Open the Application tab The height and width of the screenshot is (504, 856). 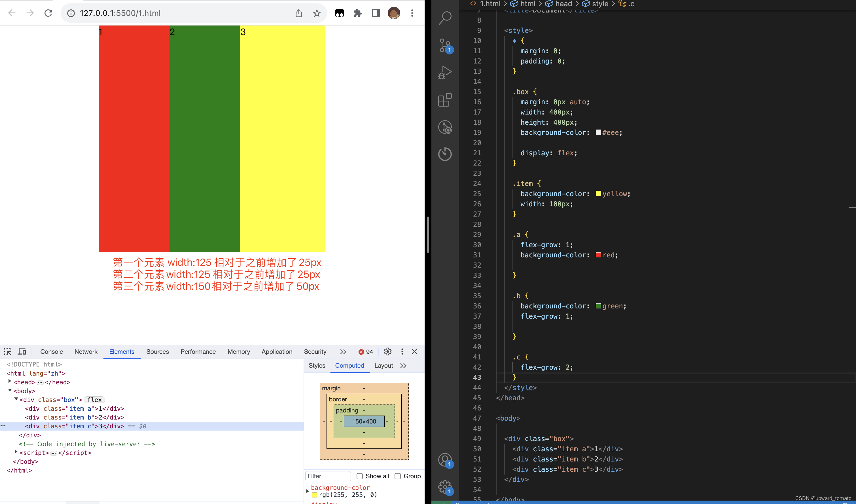tap(277, 351)
